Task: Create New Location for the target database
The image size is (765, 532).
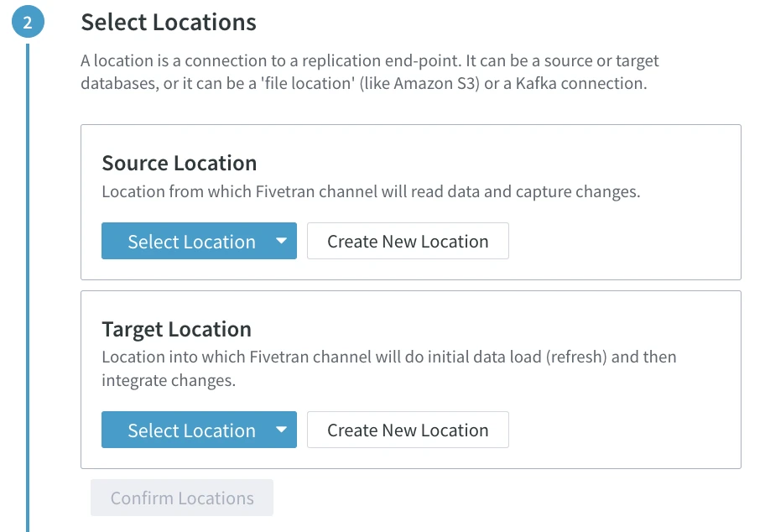Action: [x=408, y=430]
